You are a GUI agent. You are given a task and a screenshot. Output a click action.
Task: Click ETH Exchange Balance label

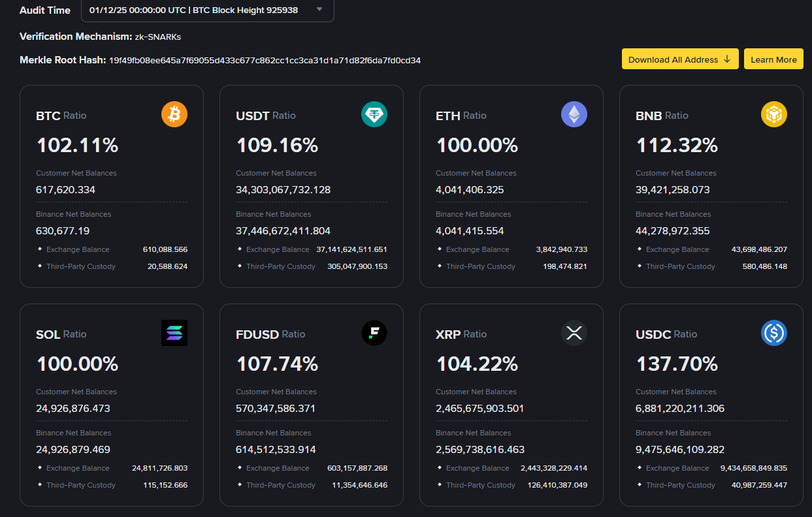click(478, 249)
